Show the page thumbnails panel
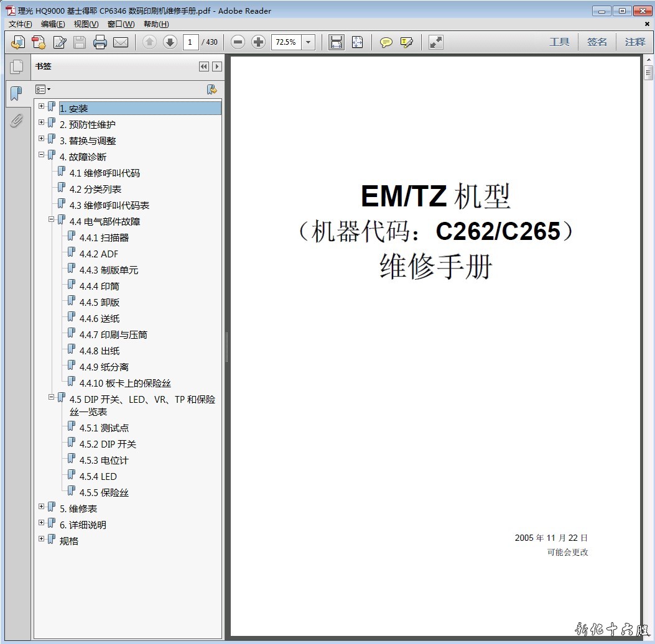The width and height of the screenshot is (655, 644). (x=16, y=67)
